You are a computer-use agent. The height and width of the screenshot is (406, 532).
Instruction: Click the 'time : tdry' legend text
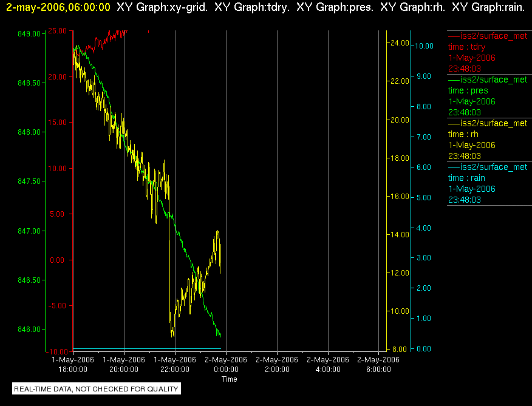coord(466,47)
